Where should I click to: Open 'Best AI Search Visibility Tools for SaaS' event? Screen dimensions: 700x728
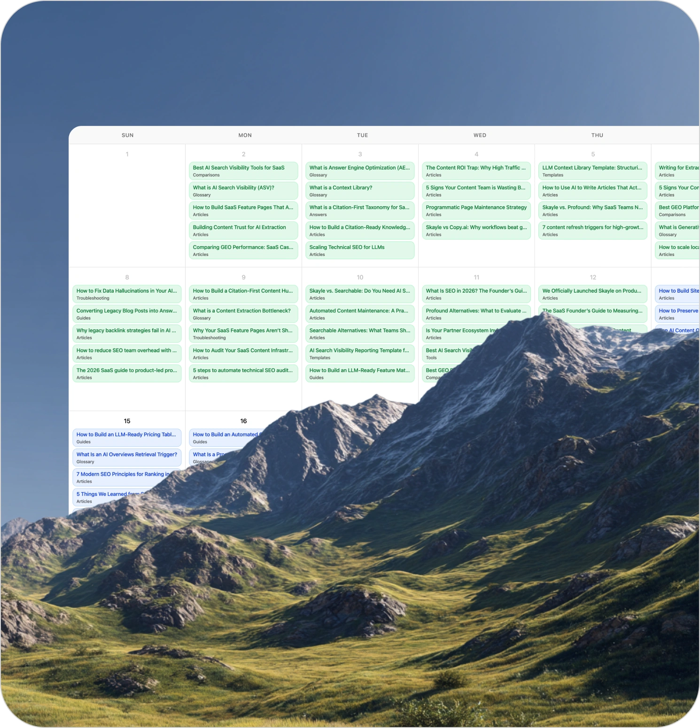coord(243,171)
